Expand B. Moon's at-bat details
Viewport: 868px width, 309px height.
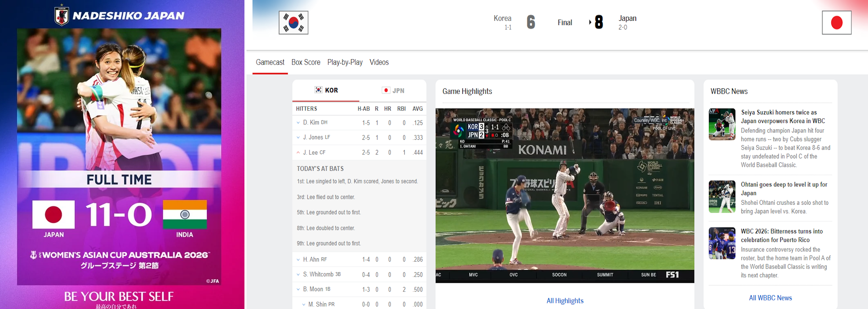pos(298,289)
